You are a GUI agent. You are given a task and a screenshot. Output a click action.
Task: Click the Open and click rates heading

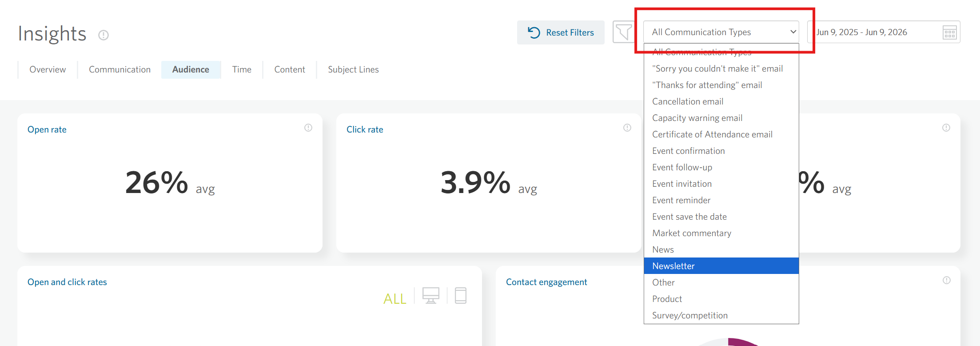click(x=67, y=282)
